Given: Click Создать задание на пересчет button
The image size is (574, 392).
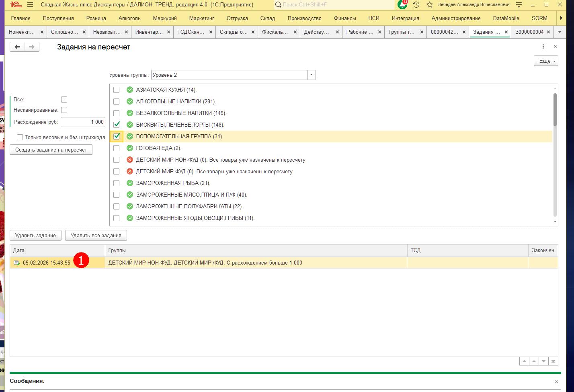Looking at the screenshot, I should click(51, 150).
